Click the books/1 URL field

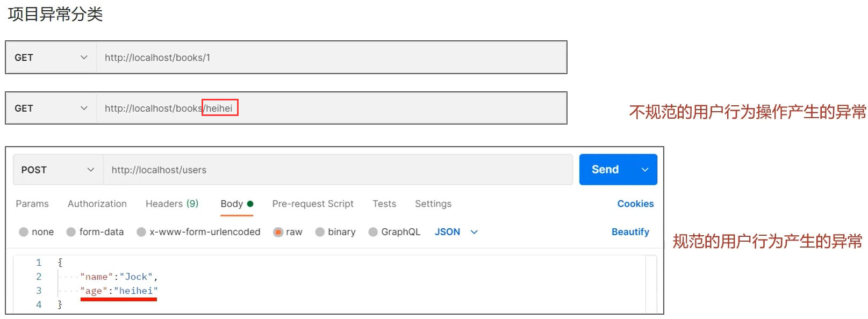[x=331, y=57]
